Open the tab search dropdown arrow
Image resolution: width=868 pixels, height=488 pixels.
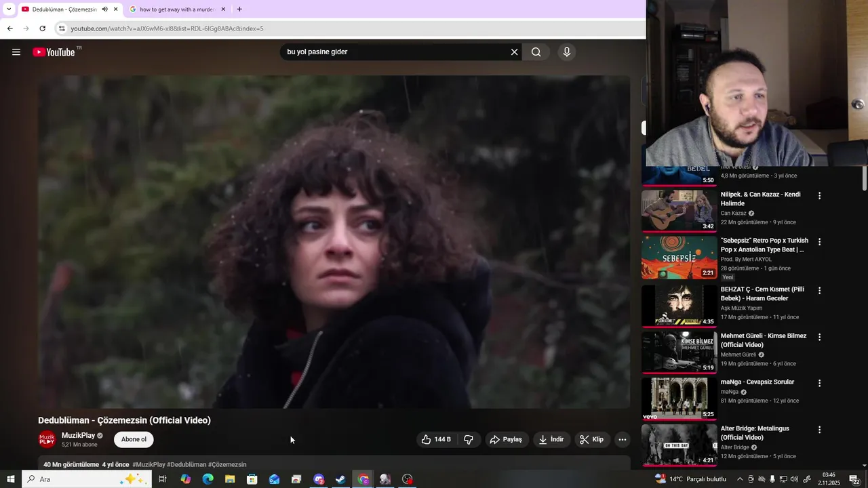9,9
